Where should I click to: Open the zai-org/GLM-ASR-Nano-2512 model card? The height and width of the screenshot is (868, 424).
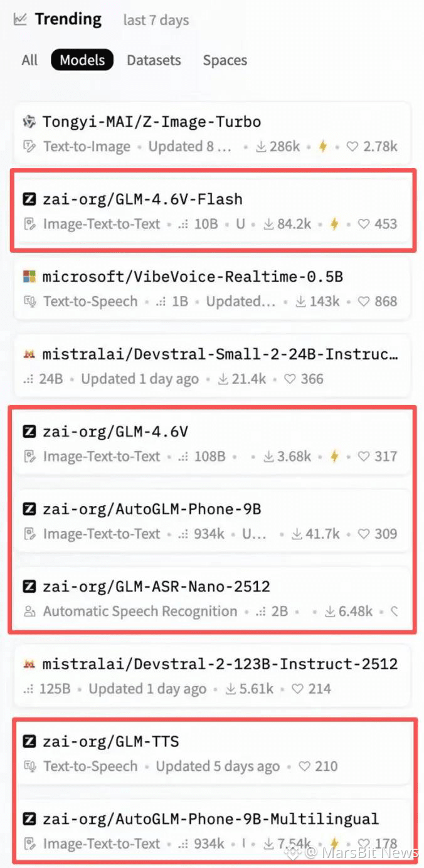(x=213, y=598)
